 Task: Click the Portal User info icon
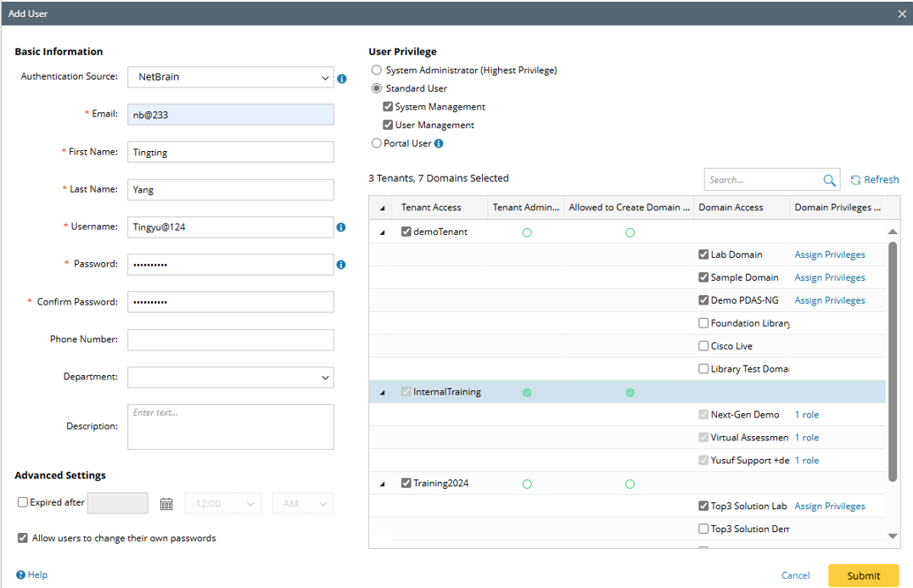click(x=439, y=143)
